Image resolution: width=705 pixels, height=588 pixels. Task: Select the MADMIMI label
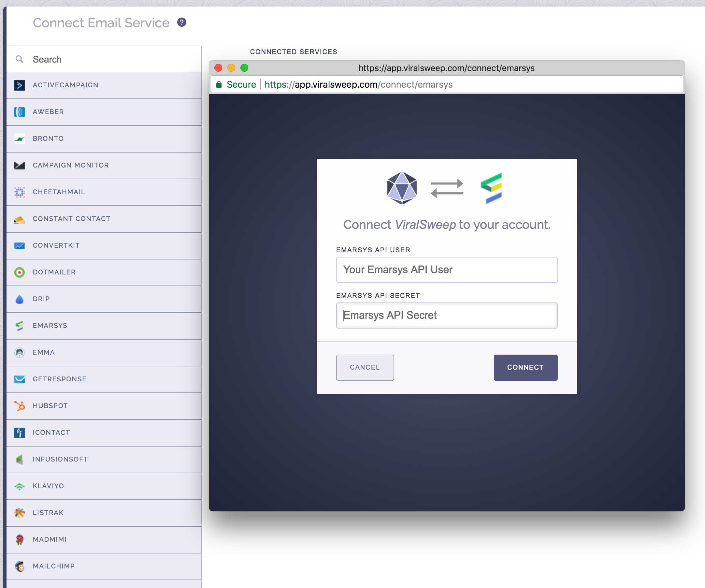coord(50,539)
